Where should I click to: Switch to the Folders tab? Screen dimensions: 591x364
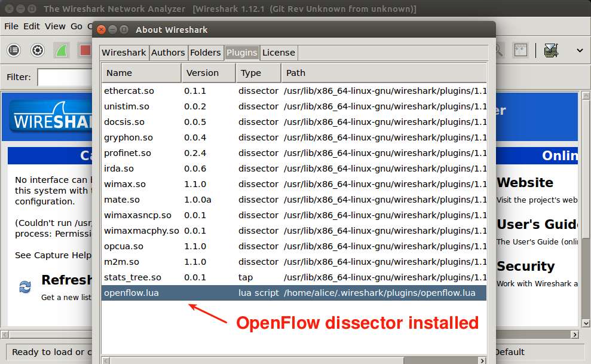pos(206,53)
